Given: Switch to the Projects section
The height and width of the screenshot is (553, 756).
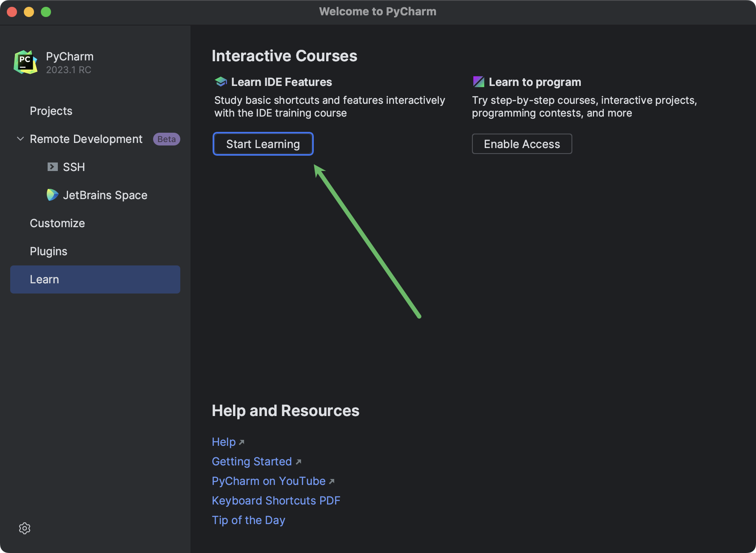Looking at the screenshot, I should 51,111.
